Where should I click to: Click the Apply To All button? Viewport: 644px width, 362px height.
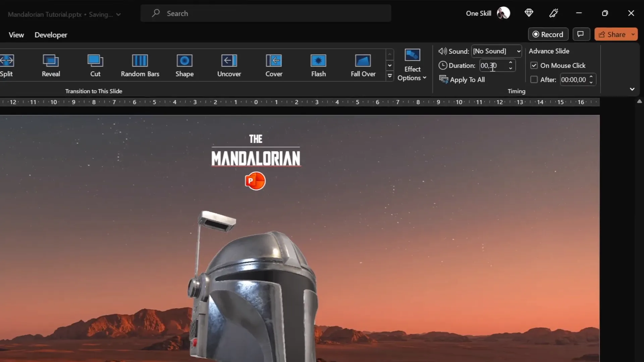462,79
